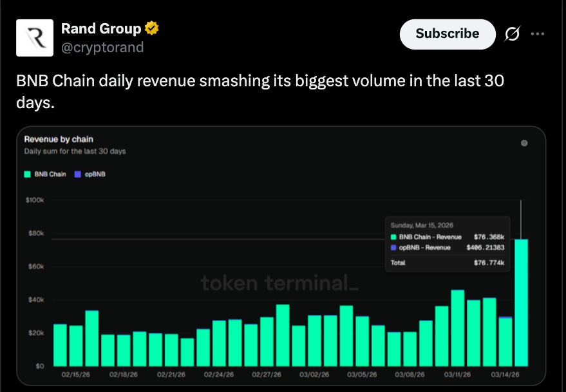Click the $40k y-axis label
Image resolution: width=566 pixels, height=392 pixels.
pos(36,299)
